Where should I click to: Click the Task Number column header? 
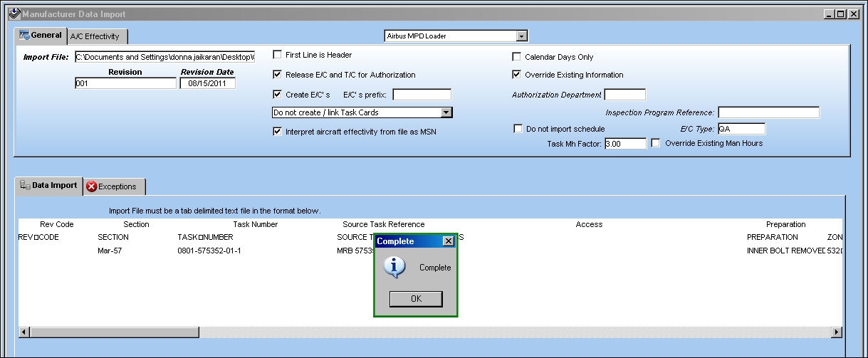[256, 224]
